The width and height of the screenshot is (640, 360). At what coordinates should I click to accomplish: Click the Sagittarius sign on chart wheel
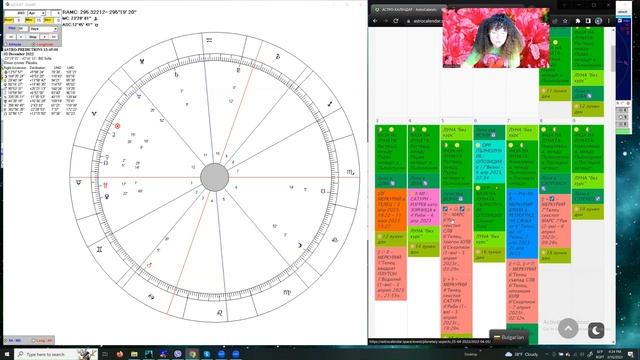[329, 104]
